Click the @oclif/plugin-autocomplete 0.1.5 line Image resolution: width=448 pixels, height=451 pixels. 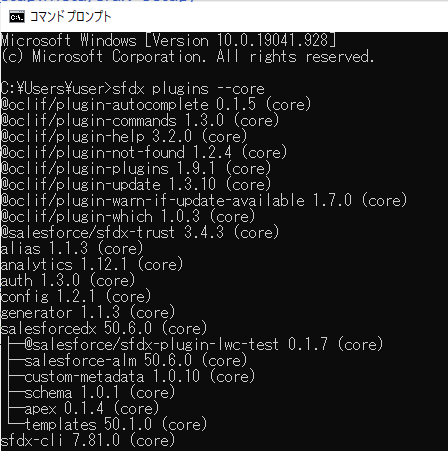[x=156, y=105]
